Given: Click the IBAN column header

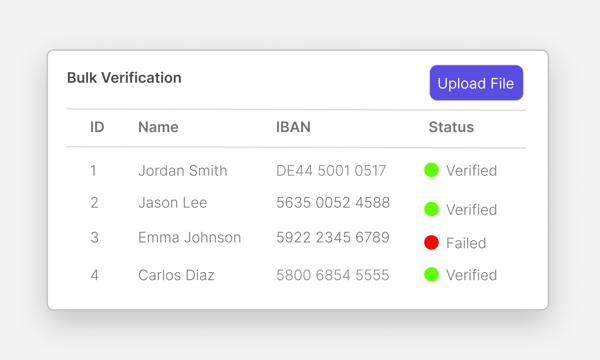Looking at the screenshot, I should [x=293, y=127].
